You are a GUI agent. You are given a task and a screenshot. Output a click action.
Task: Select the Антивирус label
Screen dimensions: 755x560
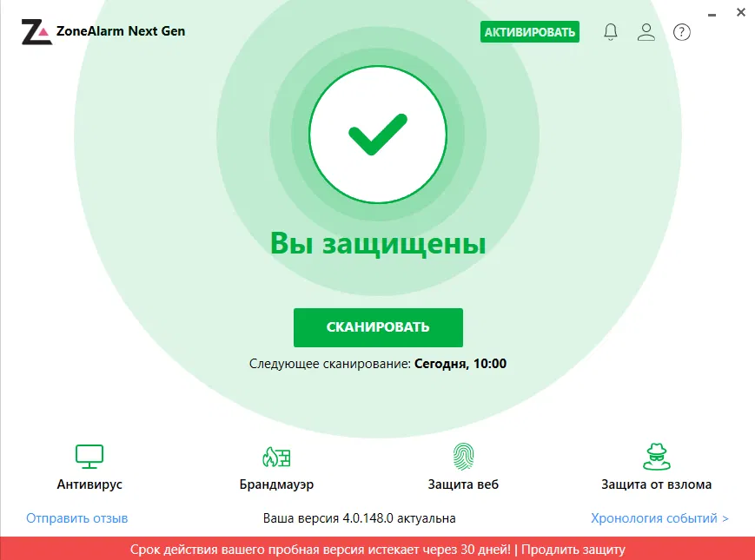click(89, 484)
